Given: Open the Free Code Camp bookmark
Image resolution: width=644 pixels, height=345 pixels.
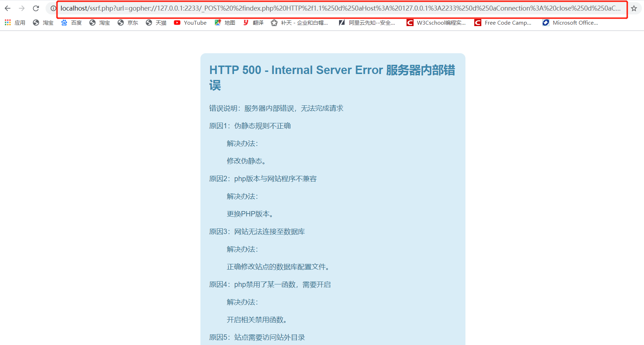Looking at the screenshot, I should point(503,23).
